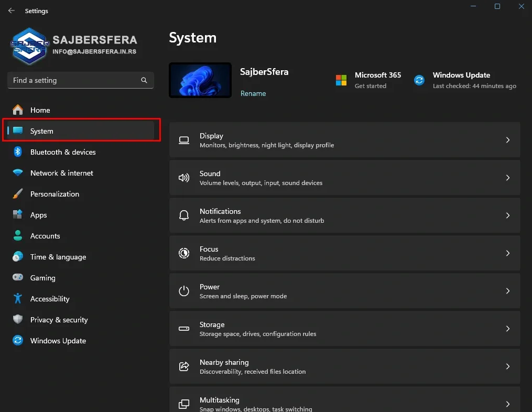This screenshot has width=532, height=412.
Task: Open Notifications settings row
Action: tap(344, 215)
